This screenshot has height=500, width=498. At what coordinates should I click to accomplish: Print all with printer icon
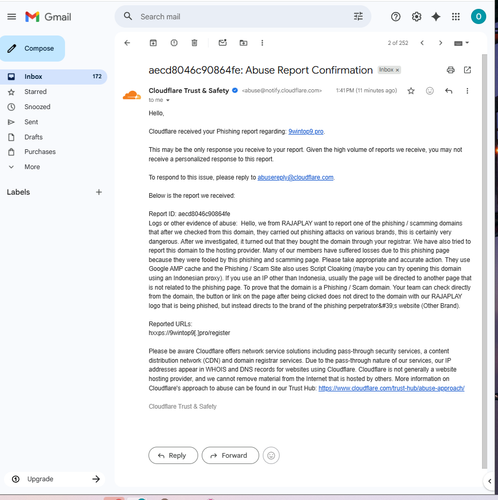tap(451, 70)
